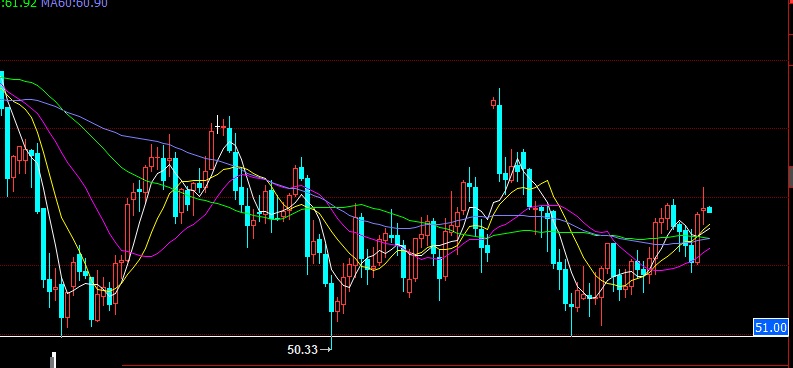The image size is (793, 368).
Task: Click the gray scrollbar handle on right edge
Action: 790,177
